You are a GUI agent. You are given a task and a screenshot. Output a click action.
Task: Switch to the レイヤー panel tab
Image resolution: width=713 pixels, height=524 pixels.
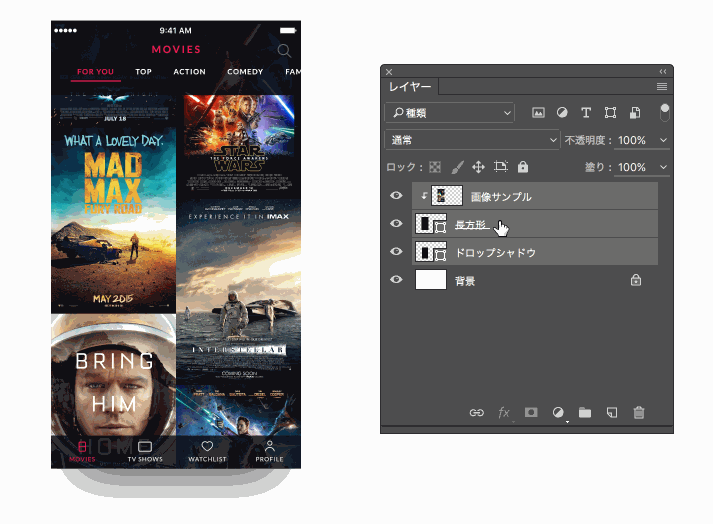coord(410,86)
